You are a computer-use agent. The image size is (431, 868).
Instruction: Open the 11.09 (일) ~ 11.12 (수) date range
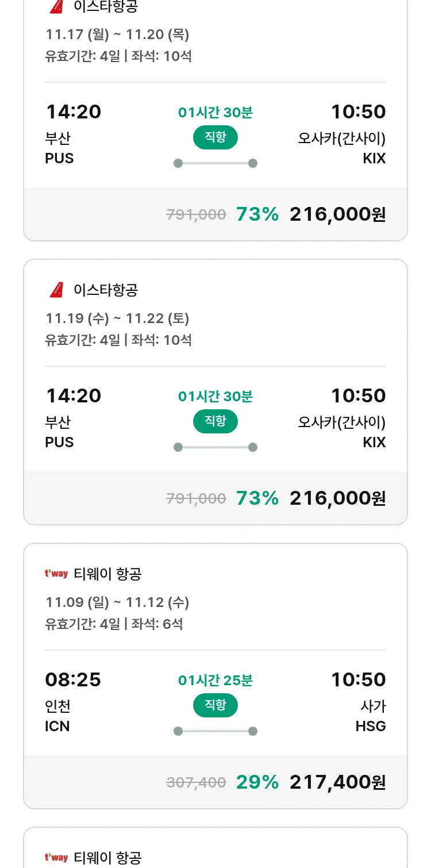117,602
